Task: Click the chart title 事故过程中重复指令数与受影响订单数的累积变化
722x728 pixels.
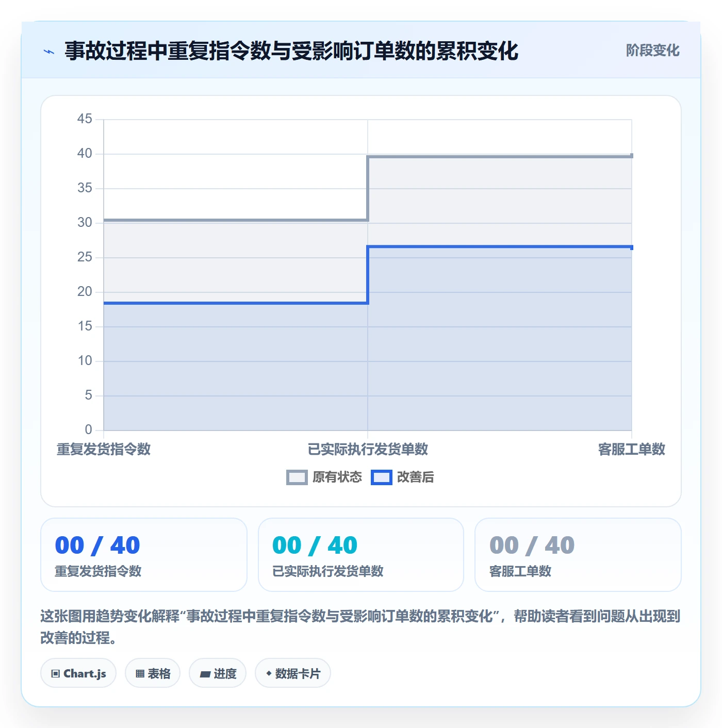Action: [x=291, y=51]
